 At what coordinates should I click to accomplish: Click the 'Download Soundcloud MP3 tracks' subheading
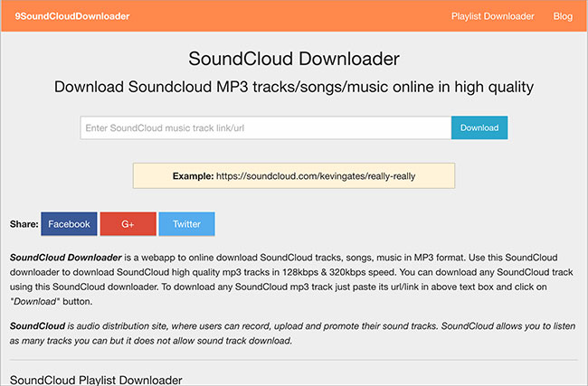[294, 87]
